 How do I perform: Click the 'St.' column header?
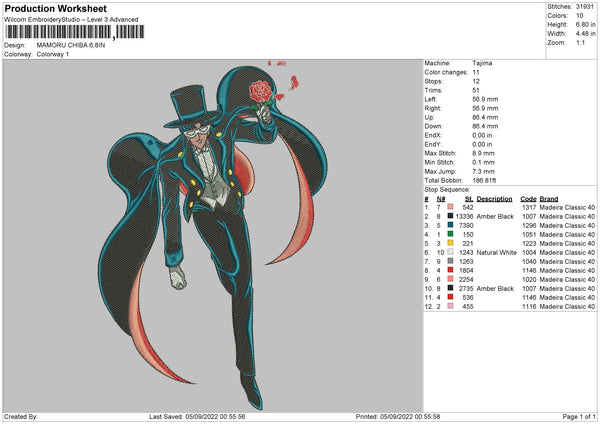tap(469, 199)
